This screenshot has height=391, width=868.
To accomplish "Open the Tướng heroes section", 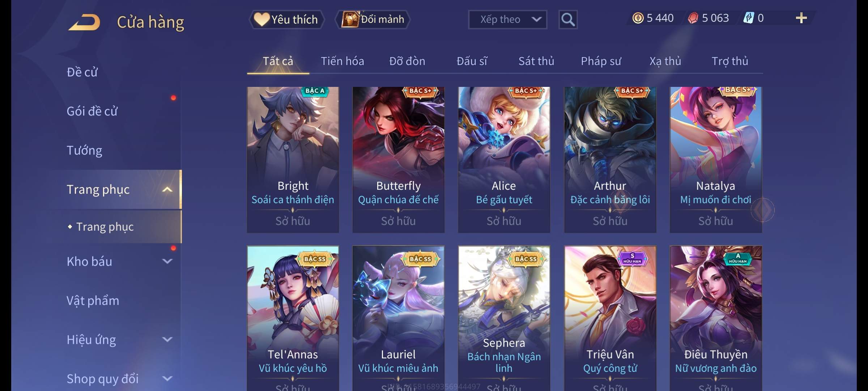I will point(84,150).
